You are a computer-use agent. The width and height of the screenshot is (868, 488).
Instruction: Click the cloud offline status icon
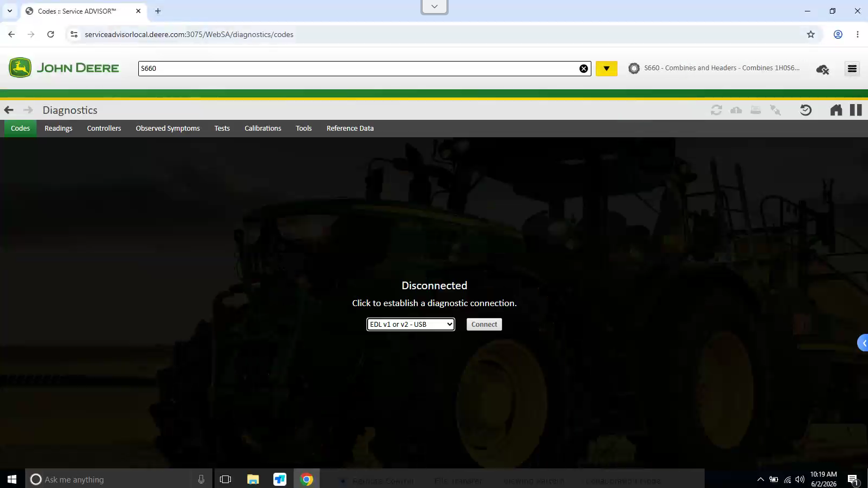pyautogui.click(x=822, y=69)
